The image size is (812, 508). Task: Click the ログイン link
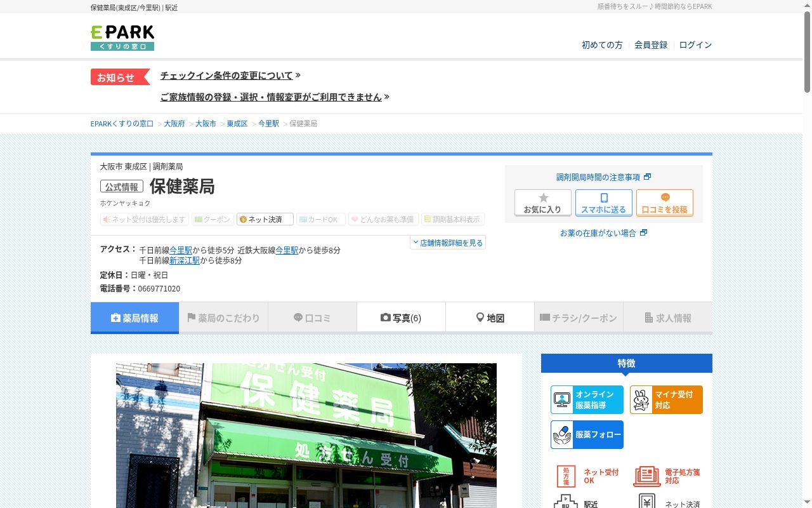coord(695,45)
